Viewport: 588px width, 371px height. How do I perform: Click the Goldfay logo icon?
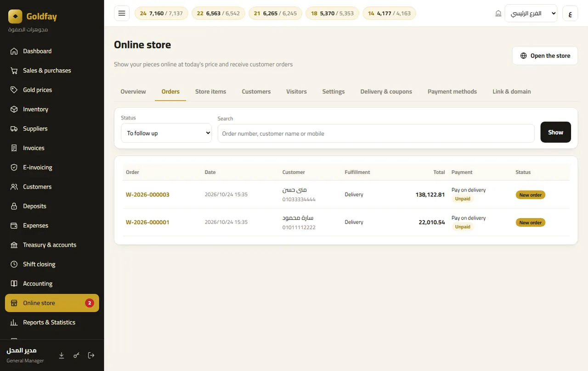click(15, 17)
